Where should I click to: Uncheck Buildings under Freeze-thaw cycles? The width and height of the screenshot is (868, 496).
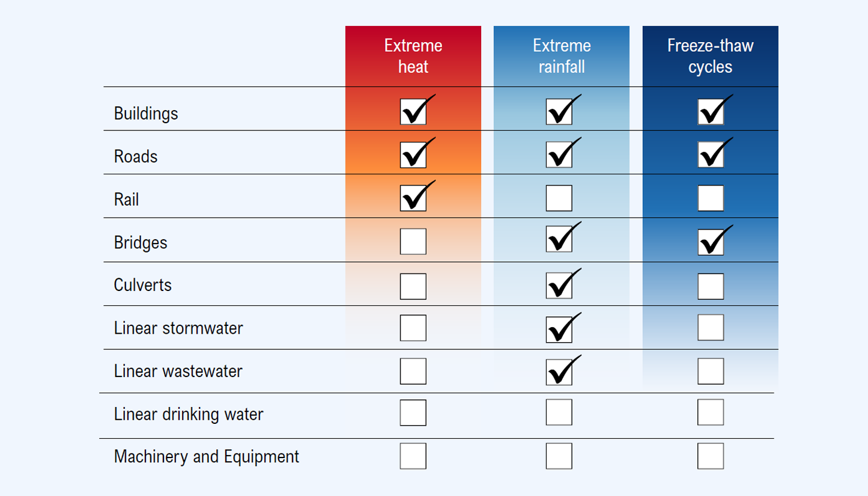coord(711,112)
